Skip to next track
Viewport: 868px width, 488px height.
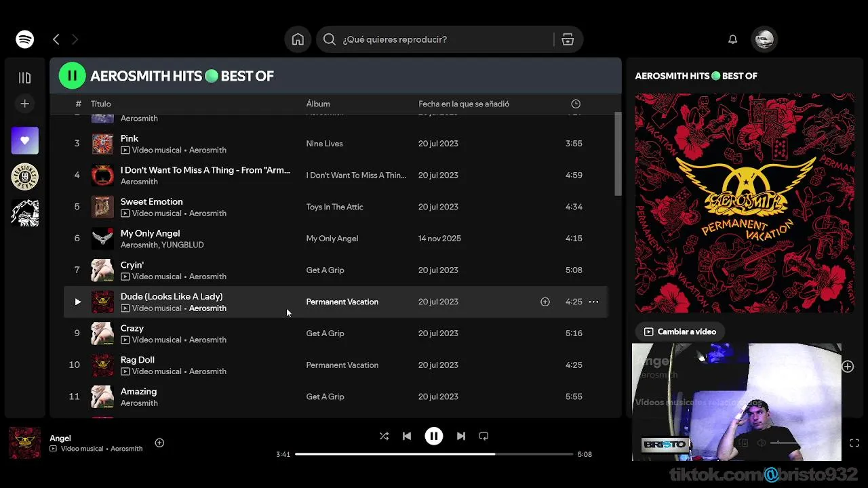[x=461, y=436]
